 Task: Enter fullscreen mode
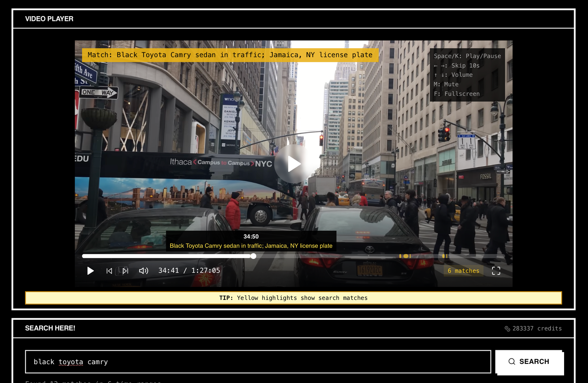(496, 271)
